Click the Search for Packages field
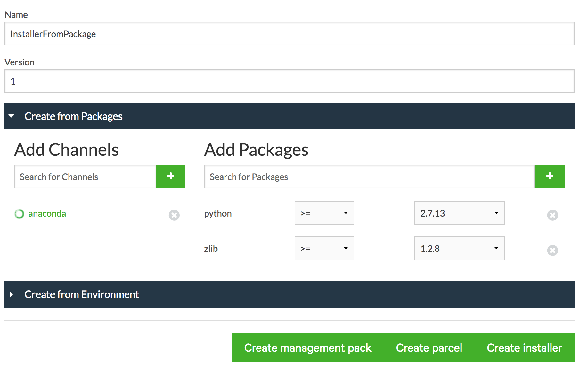This screenshot has width=588, height=371. pyautogui.click(x=368, y=176)
